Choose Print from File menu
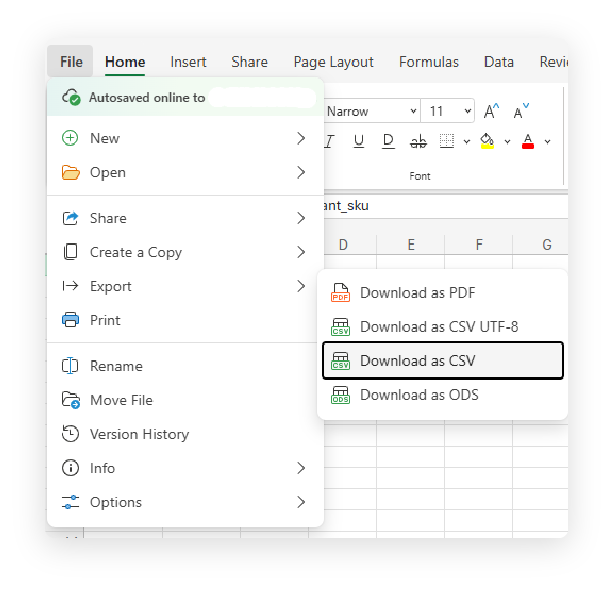Image resolution: width=614 pixels, height=591 pixels. (x=185, y=320)
